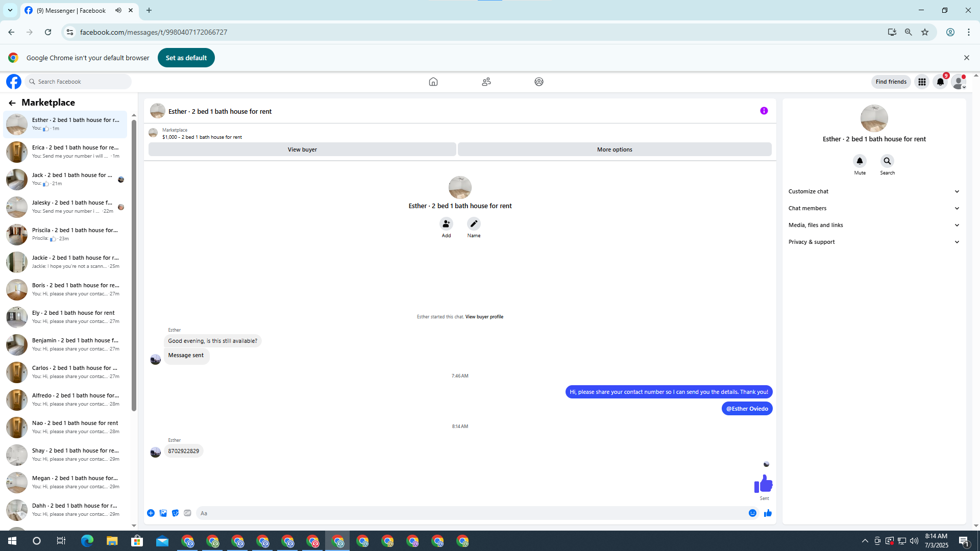This screenshot has height=551, width=980.
Task: Click the Mute bell icon
Action: tap(860, 161)
